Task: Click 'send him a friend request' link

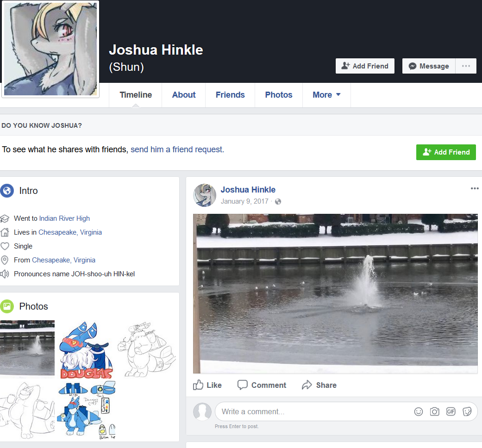Action: click(177, 149)
